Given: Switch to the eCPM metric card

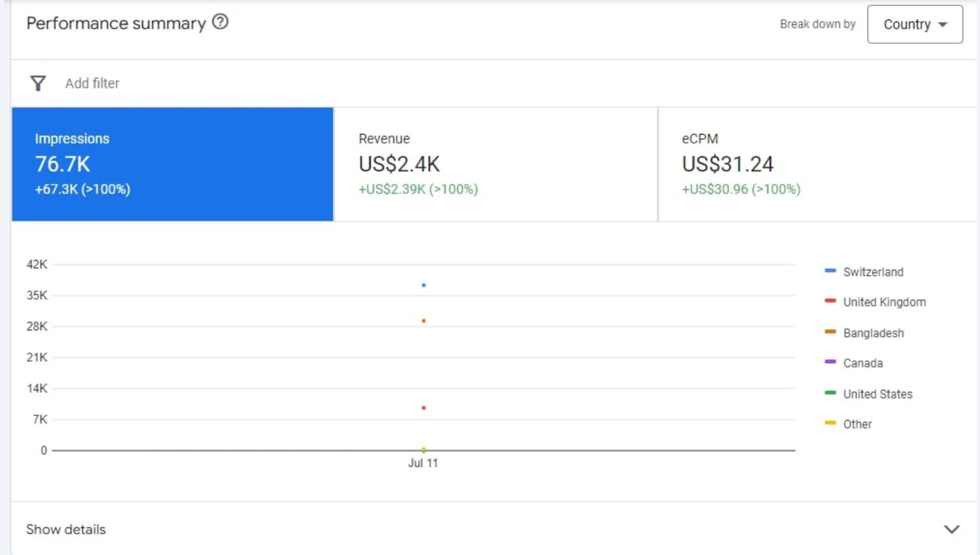Looking at the screenshot, I should (817, 164).
